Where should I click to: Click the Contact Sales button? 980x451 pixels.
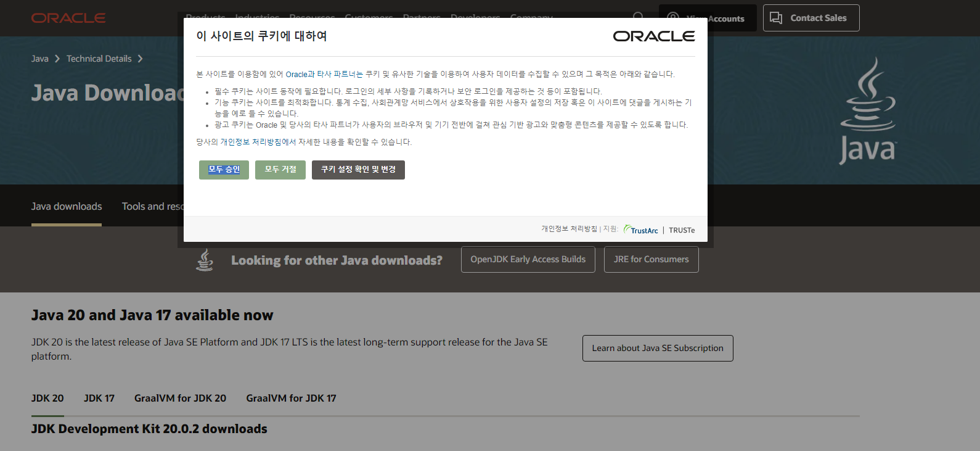point(811,18)
